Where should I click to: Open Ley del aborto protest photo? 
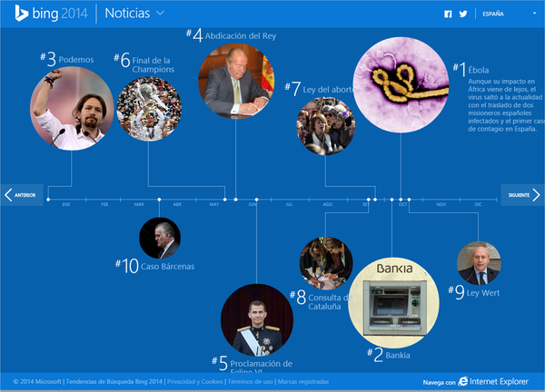[325, 126]
